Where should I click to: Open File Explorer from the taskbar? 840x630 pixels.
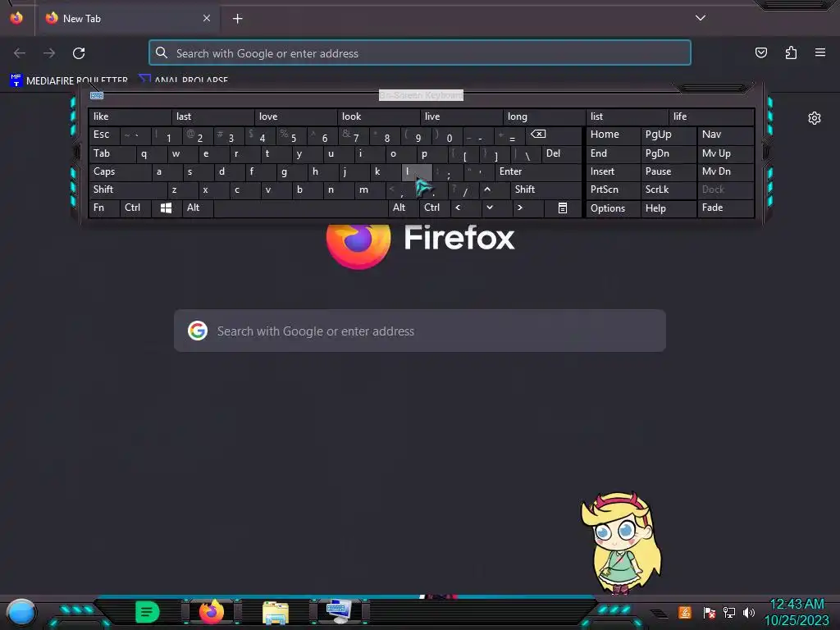[276, 612]
